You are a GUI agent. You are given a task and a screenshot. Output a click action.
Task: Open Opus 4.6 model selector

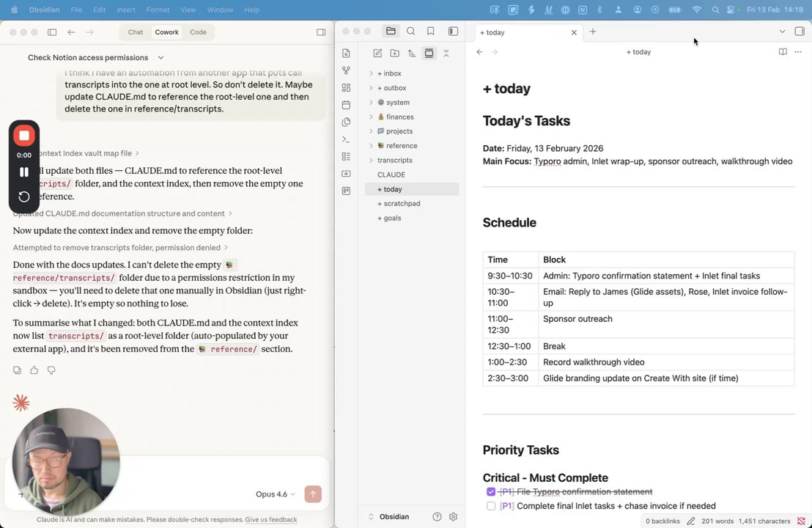[x=275, y=494]
